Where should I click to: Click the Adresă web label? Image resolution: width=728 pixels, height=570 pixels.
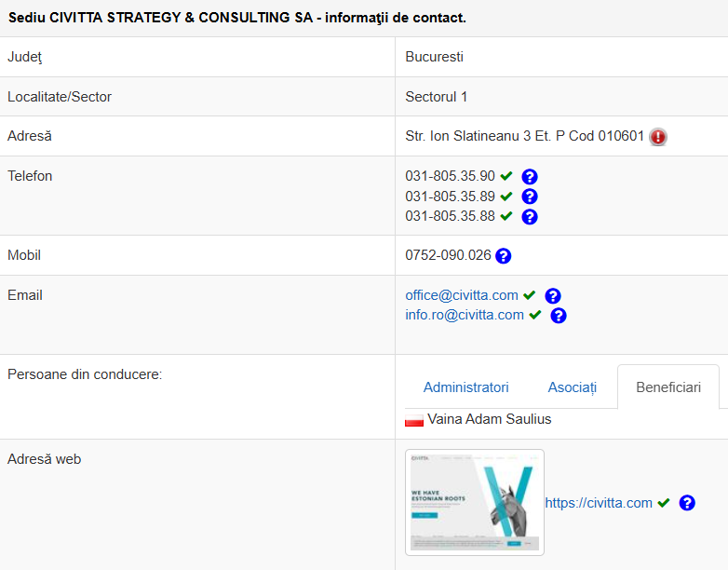(x=44, y=459)
